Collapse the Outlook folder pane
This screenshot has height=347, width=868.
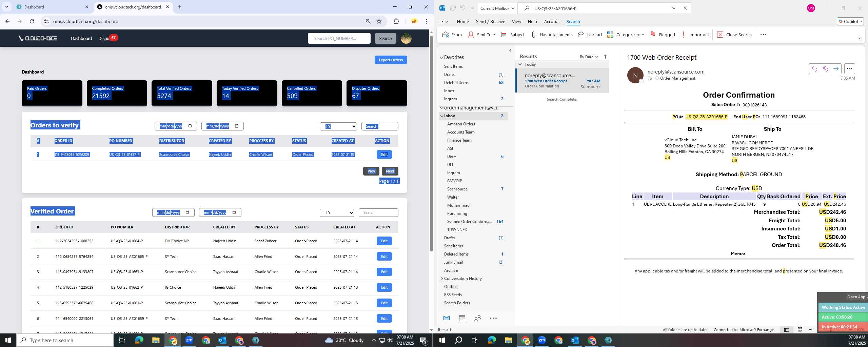(x=510, y=50)
